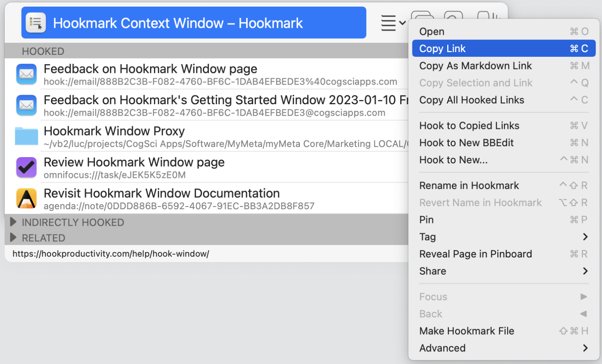Click the folder icon next to Hookmark Window Proxy
This screenshot has width=602, height=364.
pyautogui.click(x=26, y=136)
